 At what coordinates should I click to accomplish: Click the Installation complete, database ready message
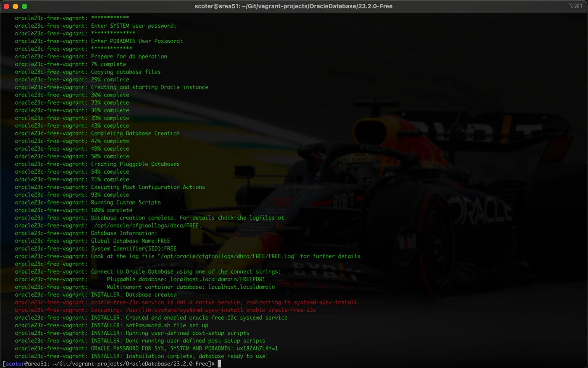(x=179, y=356)
